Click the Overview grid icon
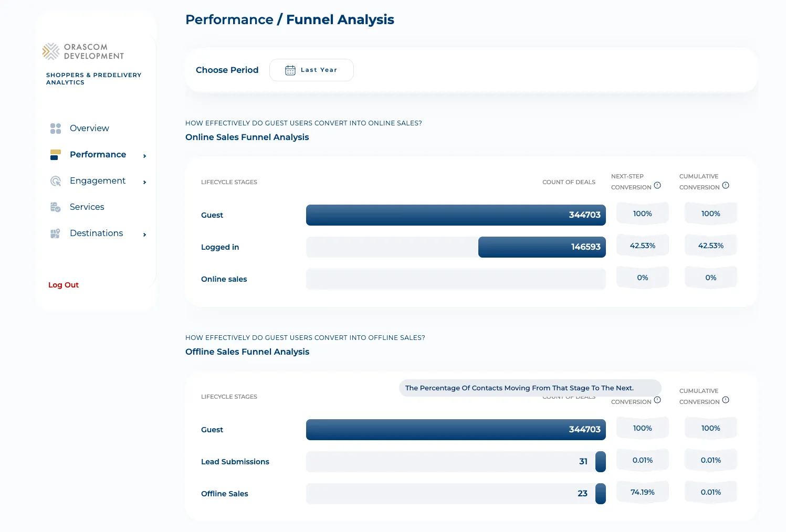 coord(56,129)
